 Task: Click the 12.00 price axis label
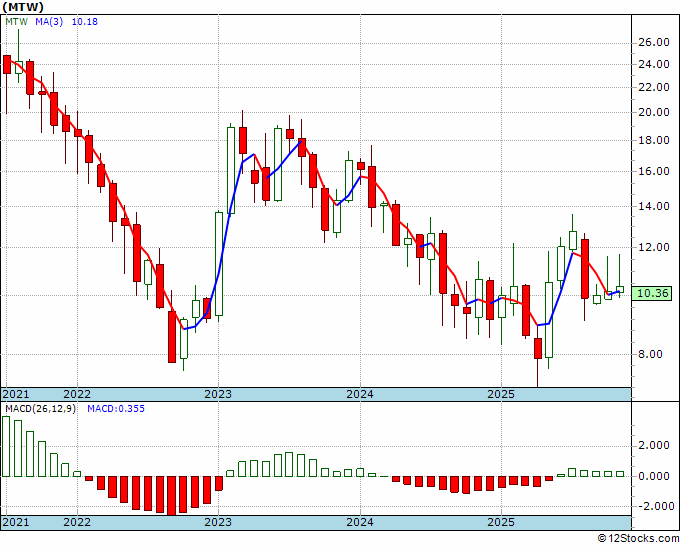(654, 247)
